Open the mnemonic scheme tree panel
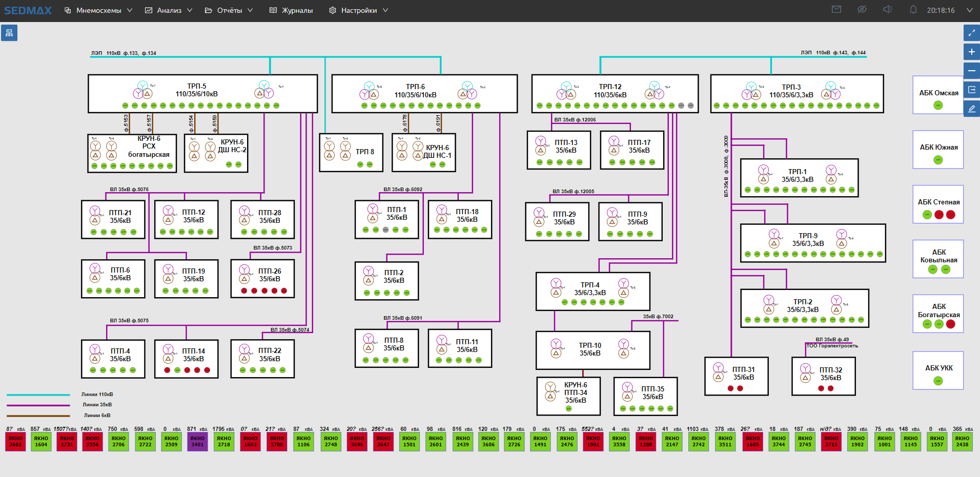This screenshot has width=980, height=477. tap(9, 33)
